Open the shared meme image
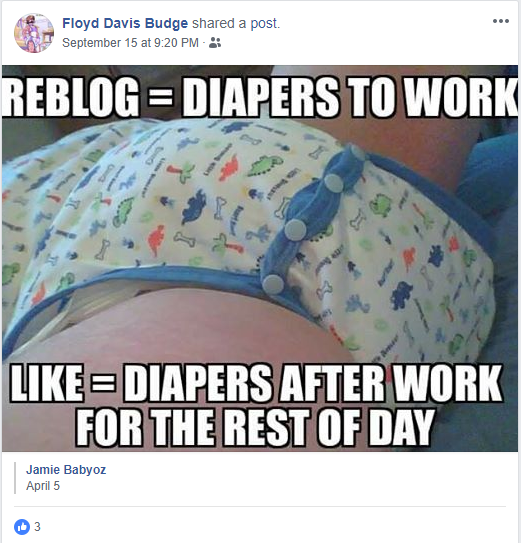The height and width of the screenshot is (543, 521). 260,258
